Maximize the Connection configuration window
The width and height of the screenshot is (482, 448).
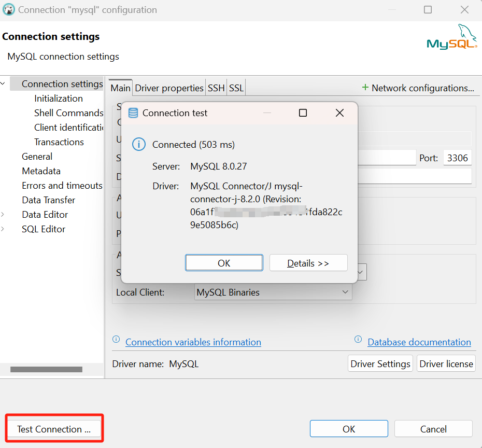[428, 10]
